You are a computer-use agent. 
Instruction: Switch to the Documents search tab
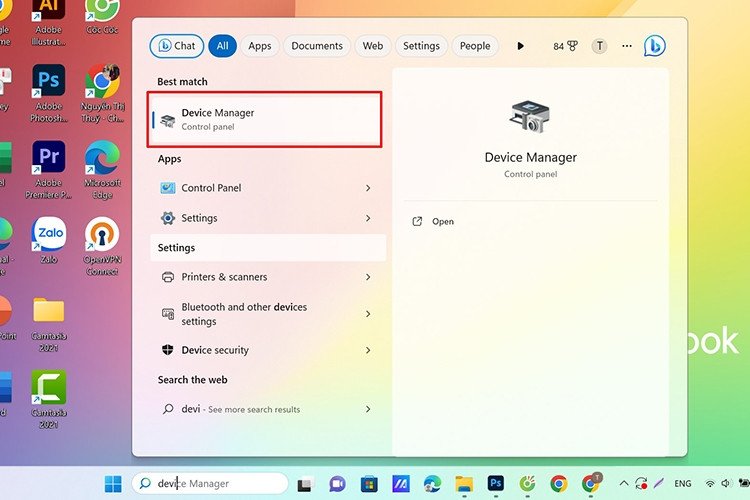[x=317, y=46]
